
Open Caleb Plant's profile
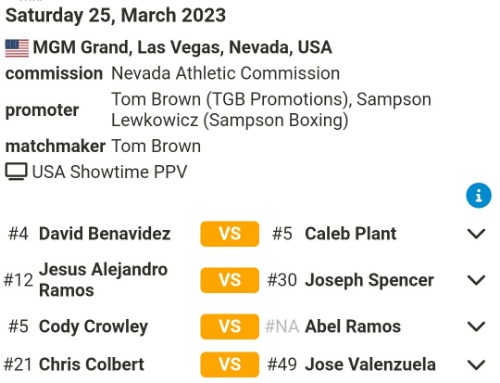tap(351, 234)
